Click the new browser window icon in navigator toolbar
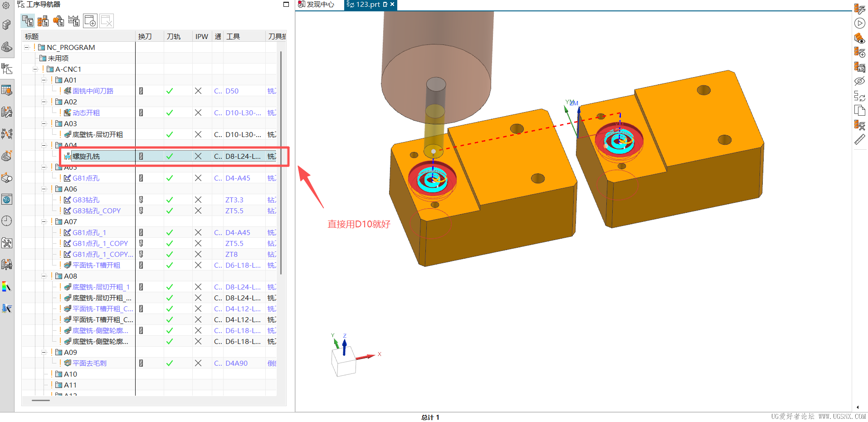The width and height of the screenshot is (868, 422). click(x=90, y=21)
